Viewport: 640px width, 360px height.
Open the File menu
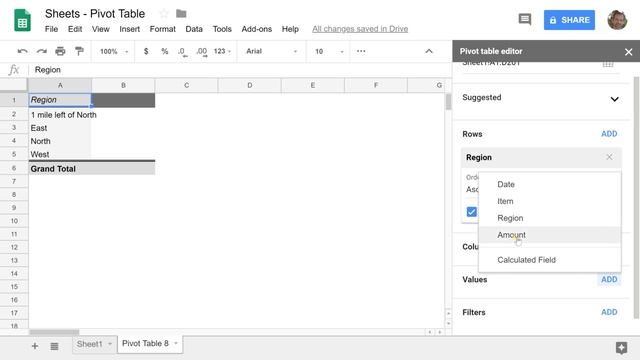(51, 29)
